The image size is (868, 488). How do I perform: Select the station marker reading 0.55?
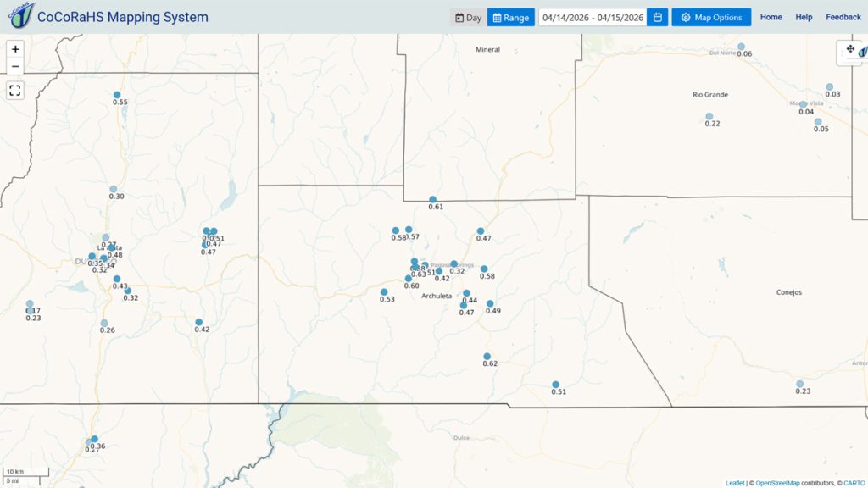[x=117, y=95]
